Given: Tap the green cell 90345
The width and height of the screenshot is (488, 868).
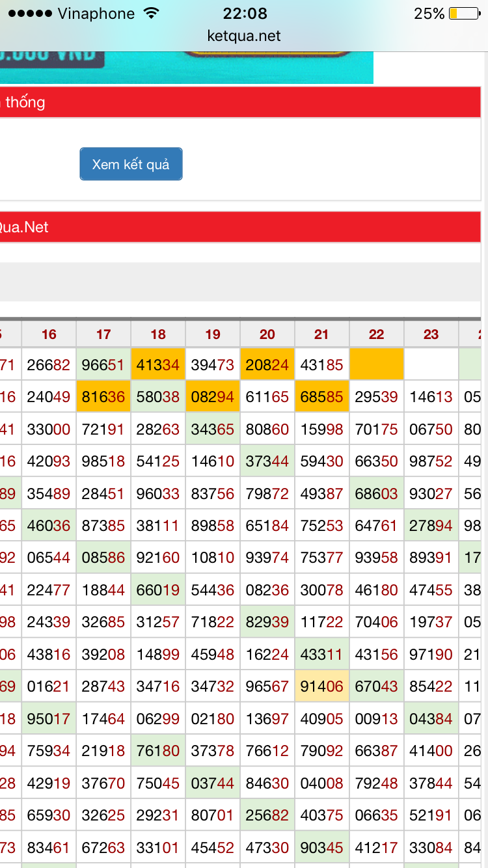Looking at the screenshot, I should [x=322, y=847].
